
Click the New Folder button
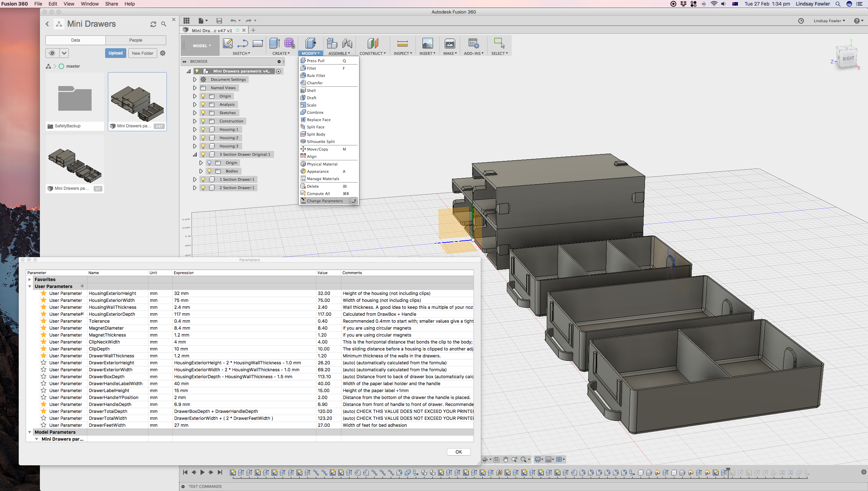coord(143,53)
